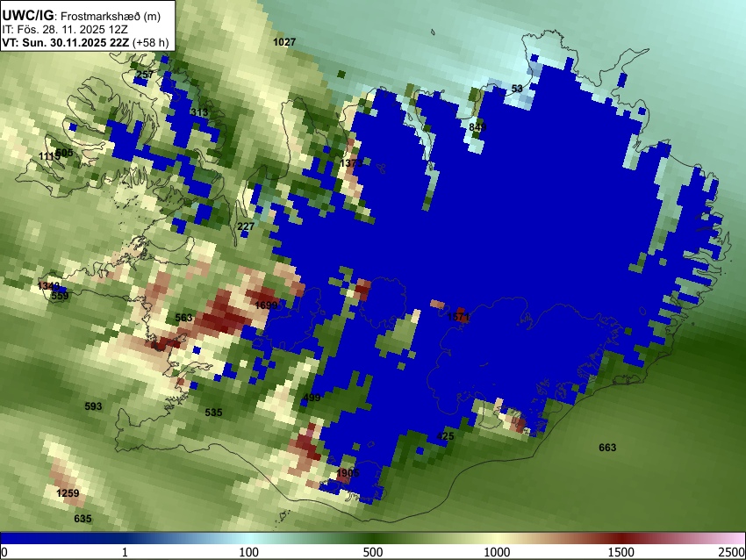Click the gradient color scale bar
Image resolution: width=746 pixels, height=560 pixels.
click(373, 538)
